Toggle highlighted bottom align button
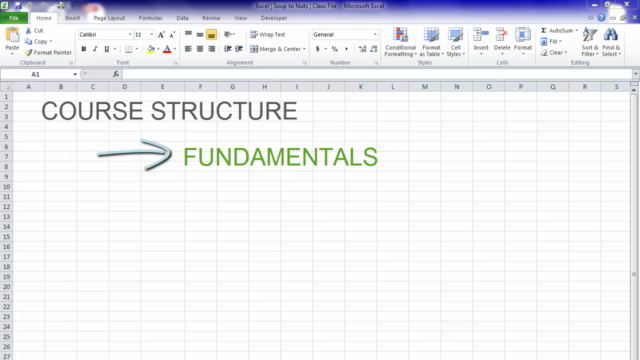 (x=211, y=35)
